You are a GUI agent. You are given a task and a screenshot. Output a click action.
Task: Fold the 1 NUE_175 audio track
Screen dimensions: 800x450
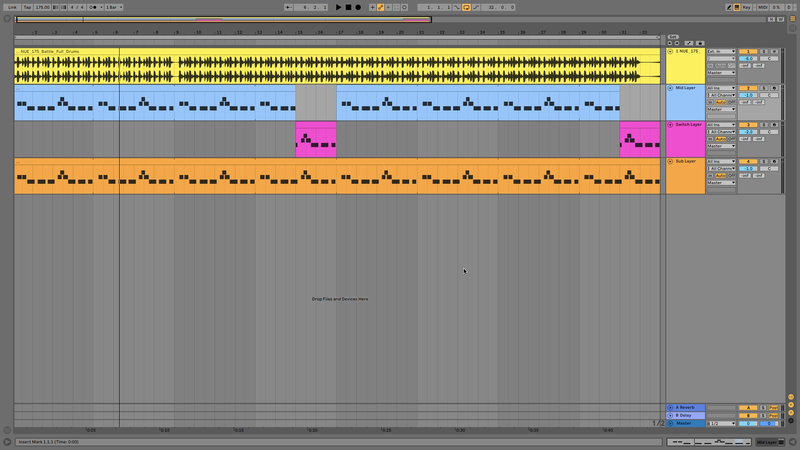tap(670, 52)
